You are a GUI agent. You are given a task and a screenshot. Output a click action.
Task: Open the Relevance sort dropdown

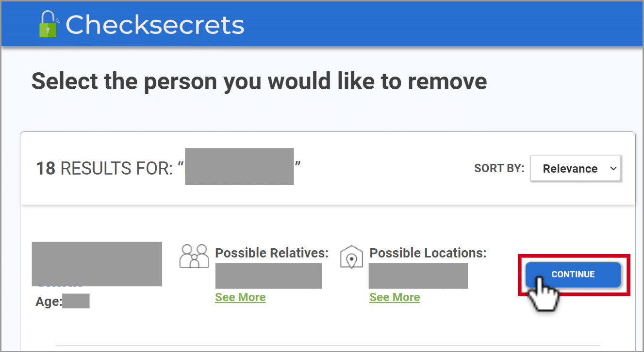tap(576, 169)
